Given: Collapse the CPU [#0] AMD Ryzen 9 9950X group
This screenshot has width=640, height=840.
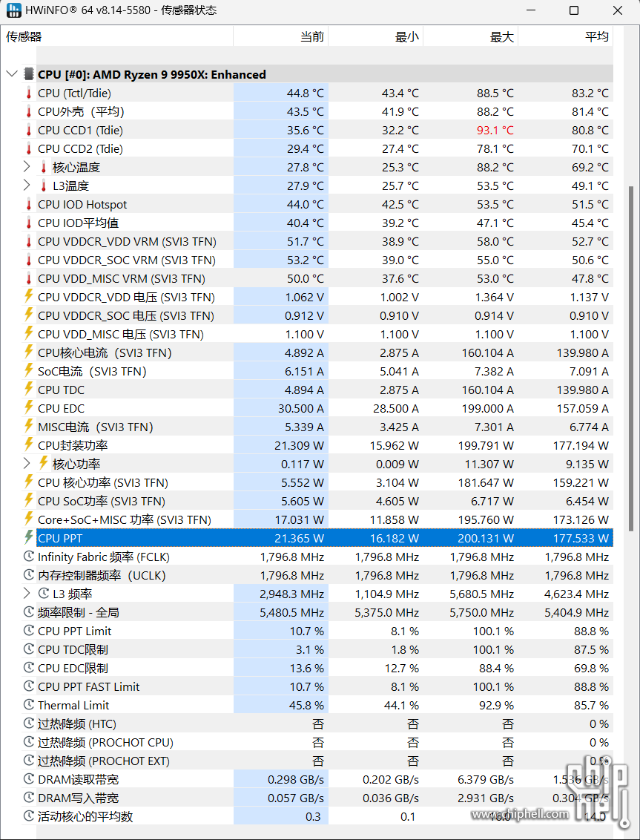Looking at the screenshot, I should tap(12, 74).
